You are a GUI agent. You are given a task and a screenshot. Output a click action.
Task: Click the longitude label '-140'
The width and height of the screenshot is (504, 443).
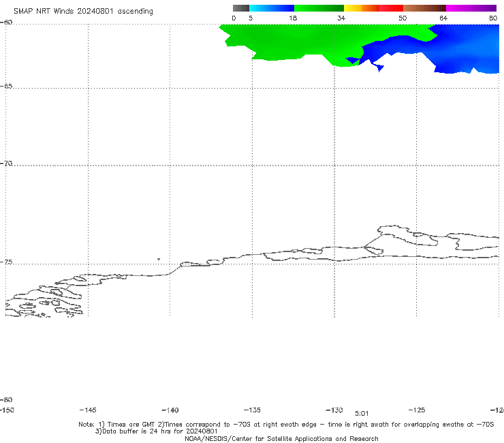tap(170, 410)
